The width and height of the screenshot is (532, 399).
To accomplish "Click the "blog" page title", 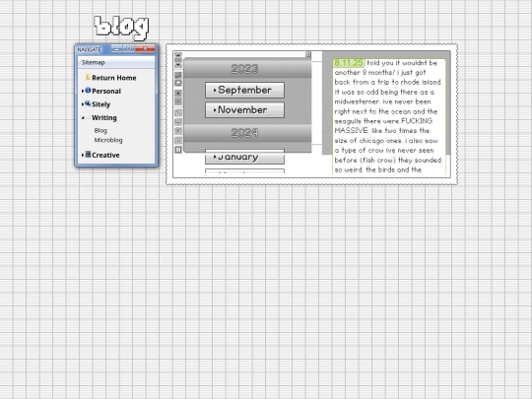I will click(x=122, y=28).
